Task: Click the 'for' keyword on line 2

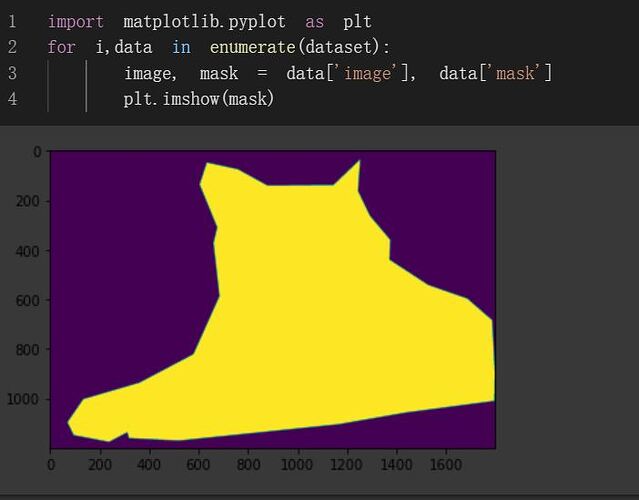Action: pos(60,47)
